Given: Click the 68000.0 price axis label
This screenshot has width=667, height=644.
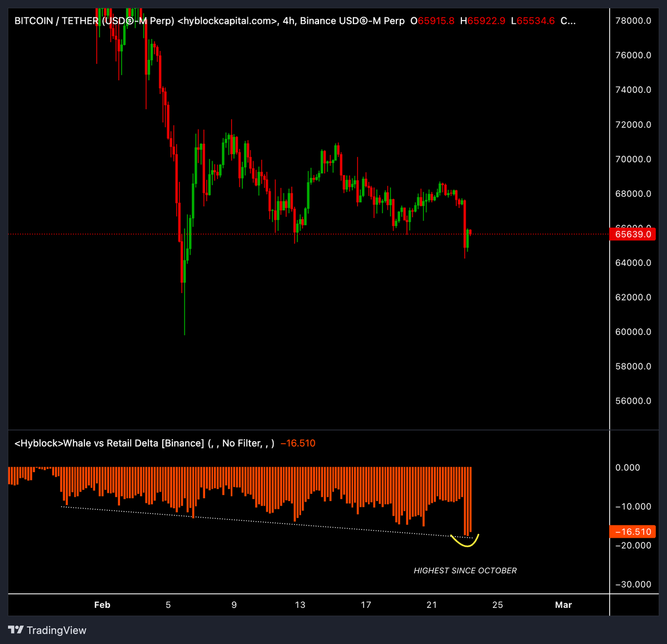Looking at the screenshot, I should 633,194.
